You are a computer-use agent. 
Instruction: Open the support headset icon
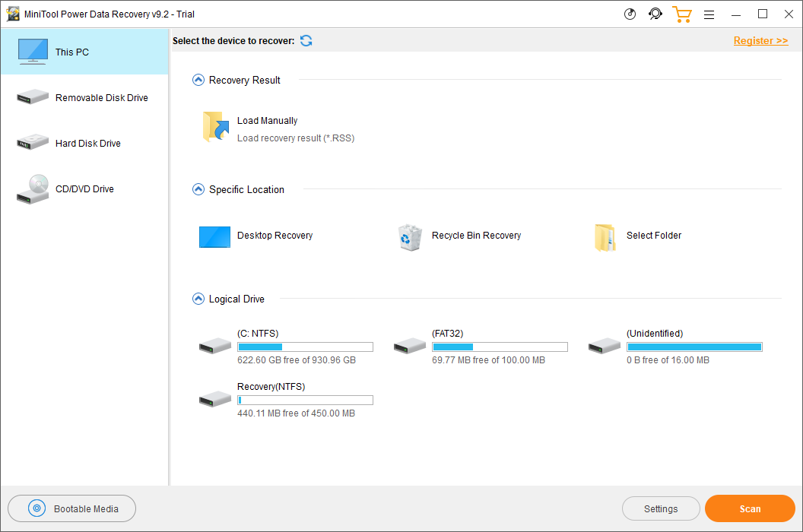coord(655,14)
